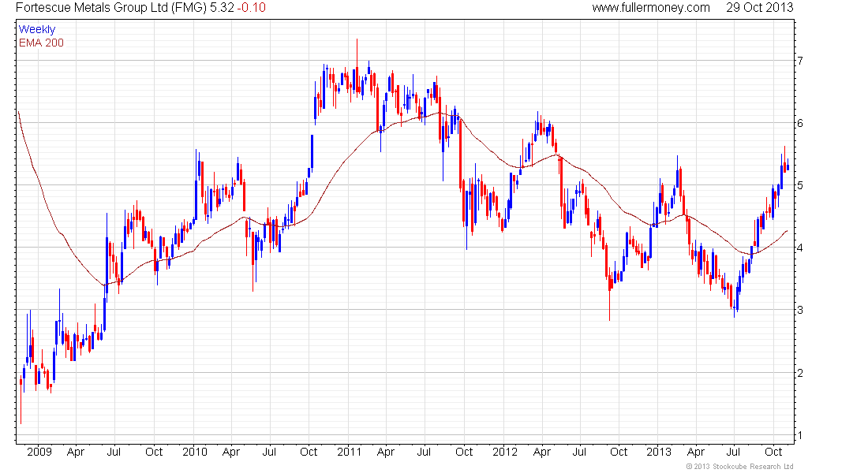This screenshot has width=868, height=473.
Task: Click the 'Fortescue Metals Group Ltd (FMG)' title
Action: click(x=111, y=8)
